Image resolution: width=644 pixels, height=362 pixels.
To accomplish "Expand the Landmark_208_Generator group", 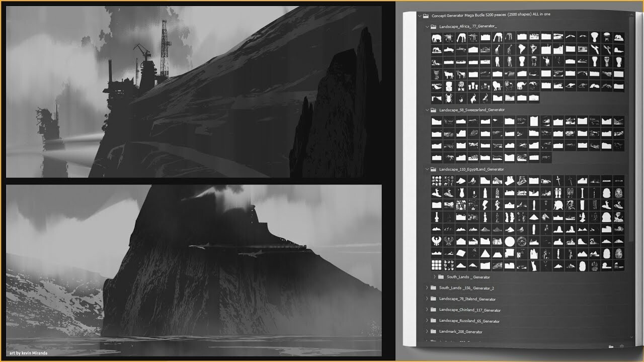I will [427, 331].
